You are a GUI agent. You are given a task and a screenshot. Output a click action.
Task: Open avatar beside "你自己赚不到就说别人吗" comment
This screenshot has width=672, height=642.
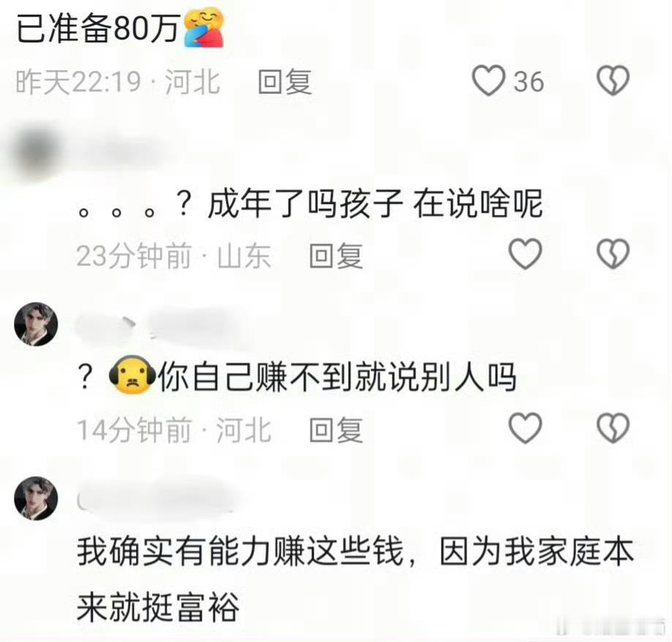pyautogui.click(x=36, y=324)
